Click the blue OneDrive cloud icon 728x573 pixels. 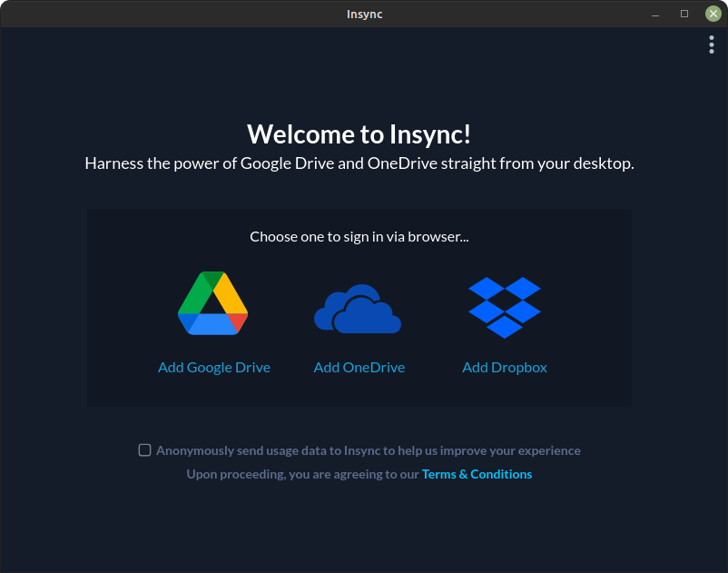pyautogui.click(x=358, y=310)
